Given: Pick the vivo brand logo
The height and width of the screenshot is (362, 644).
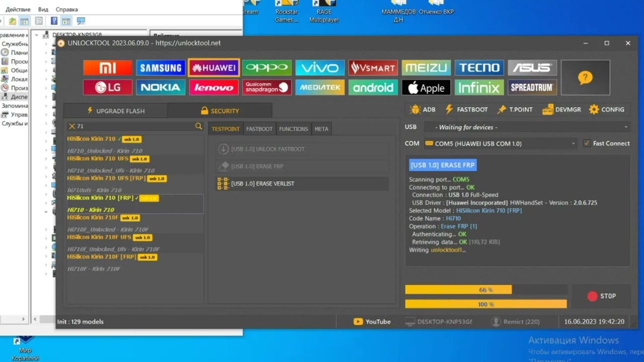Looking at the screenshot, I should point(320,68).
